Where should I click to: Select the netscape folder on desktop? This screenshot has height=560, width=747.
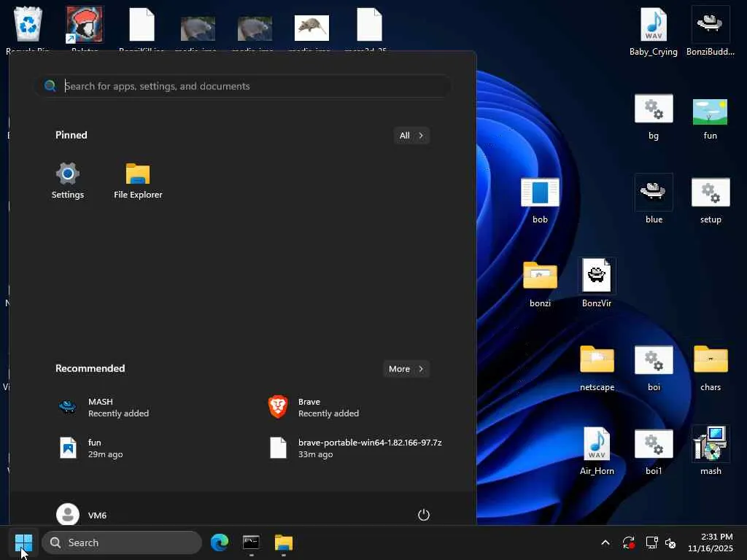pos(597,368)
